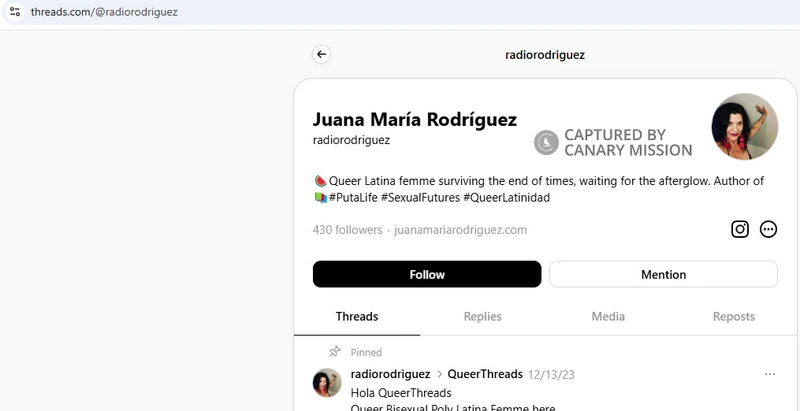Click the back arrow button
Screen dimensions: 800x411
[x=321, y=55]
